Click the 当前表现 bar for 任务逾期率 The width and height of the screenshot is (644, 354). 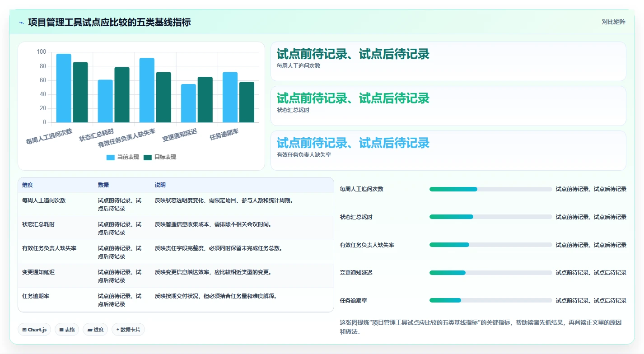pyautogui.click(x=230, y=97)
